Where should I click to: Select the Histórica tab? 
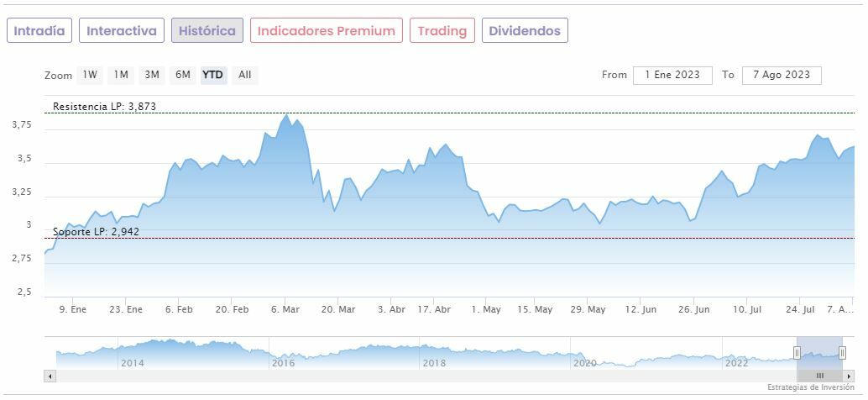[x=207, y=31]
